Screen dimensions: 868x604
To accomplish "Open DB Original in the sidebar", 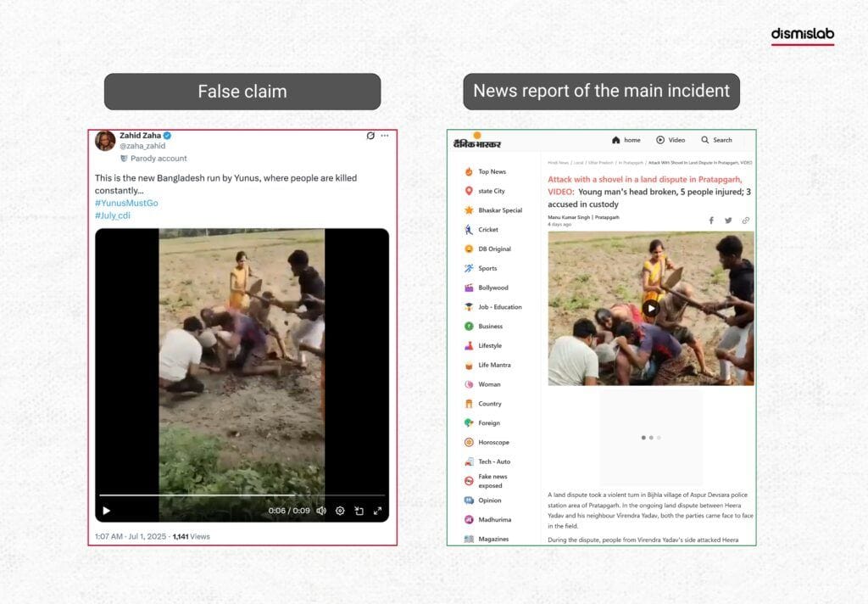I will point(487,249).
